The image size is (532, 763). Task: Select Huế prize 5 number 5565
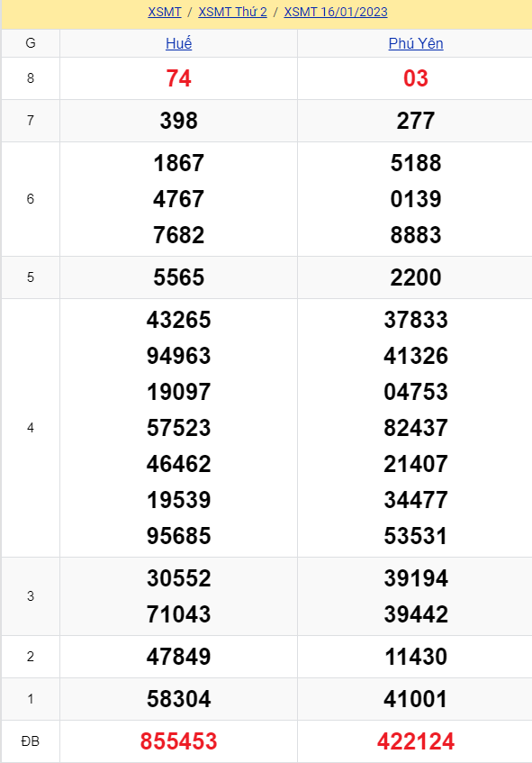coord(178,277)
